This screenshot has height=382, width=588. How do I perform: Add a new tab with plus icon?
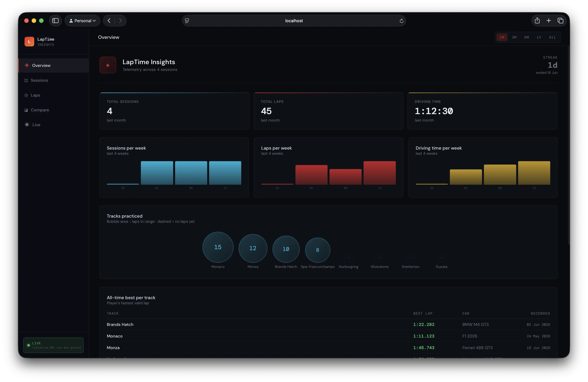click(548, 21)
